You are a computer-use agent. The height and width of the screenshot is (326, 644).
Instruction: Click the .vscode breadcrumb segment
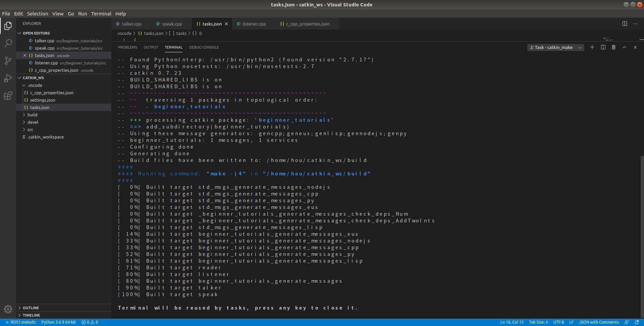point(124,33)
